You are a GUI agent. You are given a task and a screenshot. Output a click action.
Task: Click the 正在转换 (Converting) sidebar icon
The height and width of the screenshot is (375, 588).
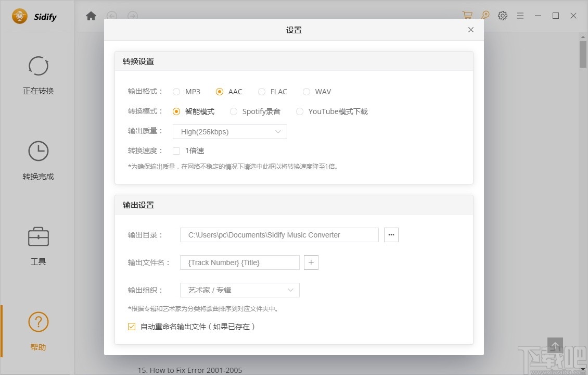[38, 73]
